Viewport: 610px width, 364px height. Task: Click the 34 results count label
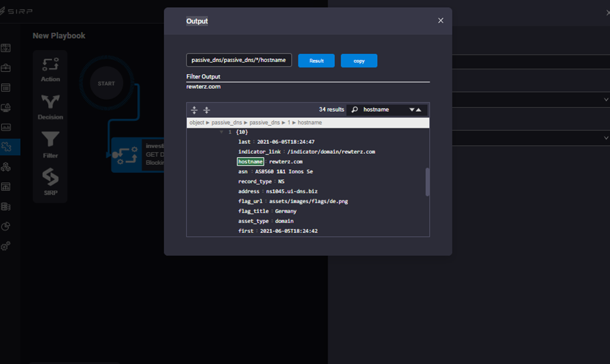coord(332,110)
